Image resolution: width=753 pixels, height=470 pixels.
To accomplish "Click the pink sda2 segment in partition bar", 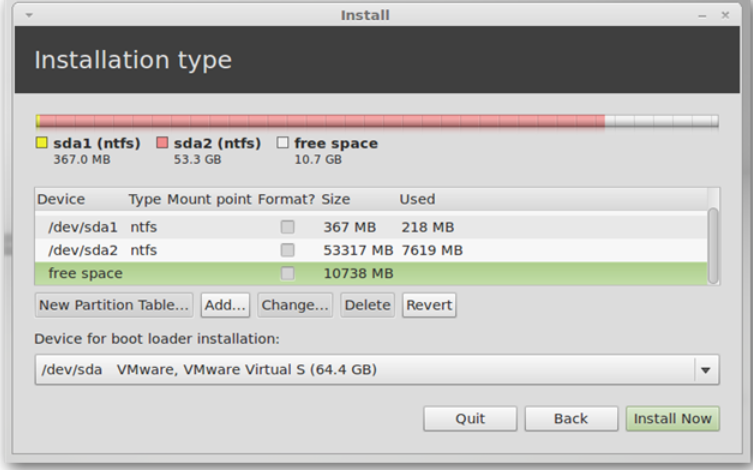I will coord(322,121).
